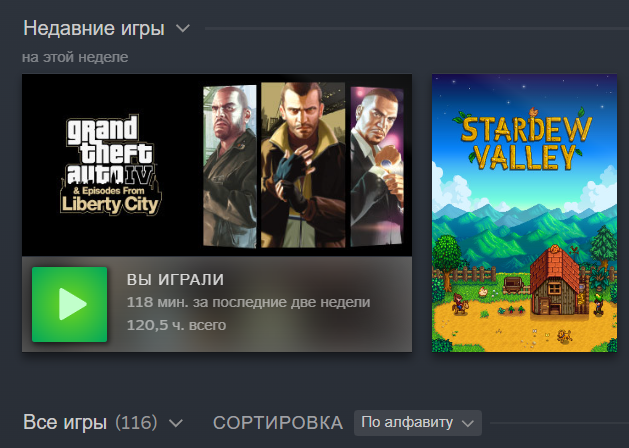Click the Все игры heading
The height and width of the screenshot is (448, 629).
pyautogui.click(x=65, y=422)
